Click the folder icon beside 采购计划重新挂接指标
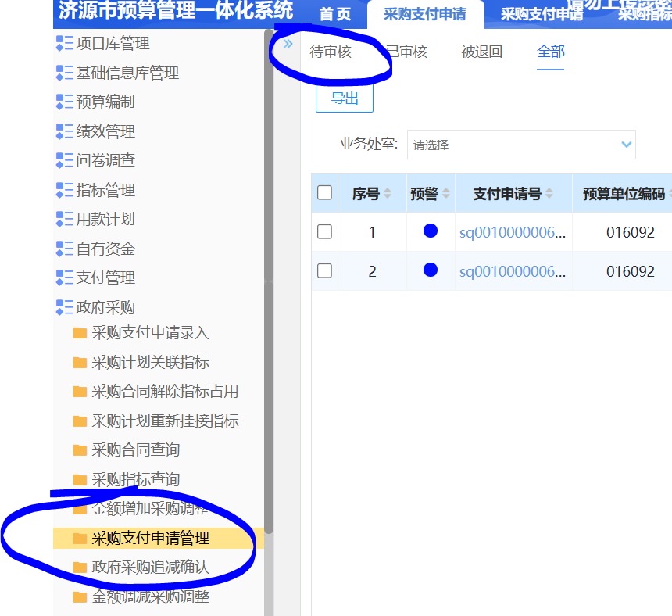The width and height of the screenshot is (672, 616). (x=80, y=421)
